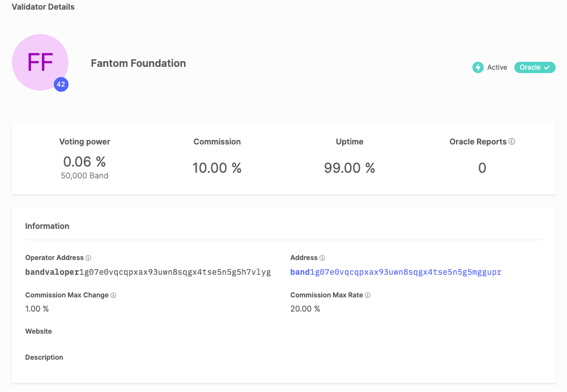The height and width of the screenshot is (392, 567).
Task: Click the rank badge 42
Action: click(61, 84)
